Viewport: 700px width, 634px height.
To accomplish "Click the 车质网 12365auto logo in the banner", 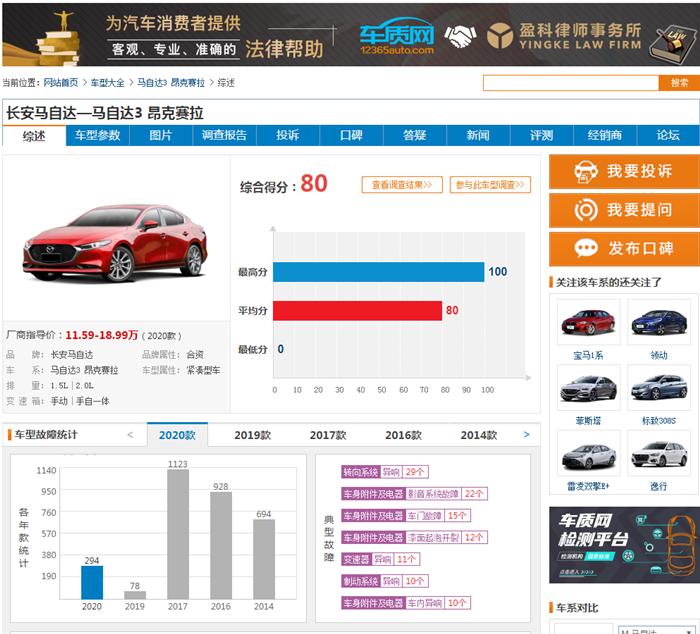I will click(x=397, y=37).
